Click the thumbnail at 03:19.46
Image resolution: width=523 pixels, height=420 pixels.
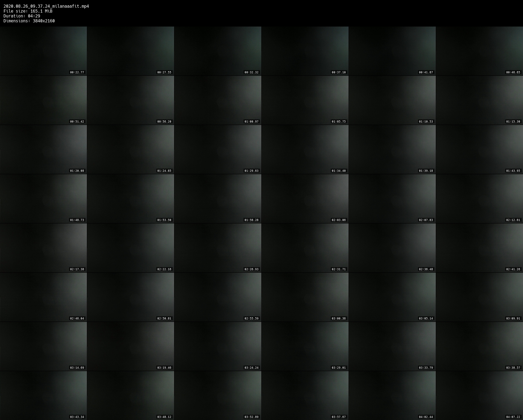coord(130,346)
